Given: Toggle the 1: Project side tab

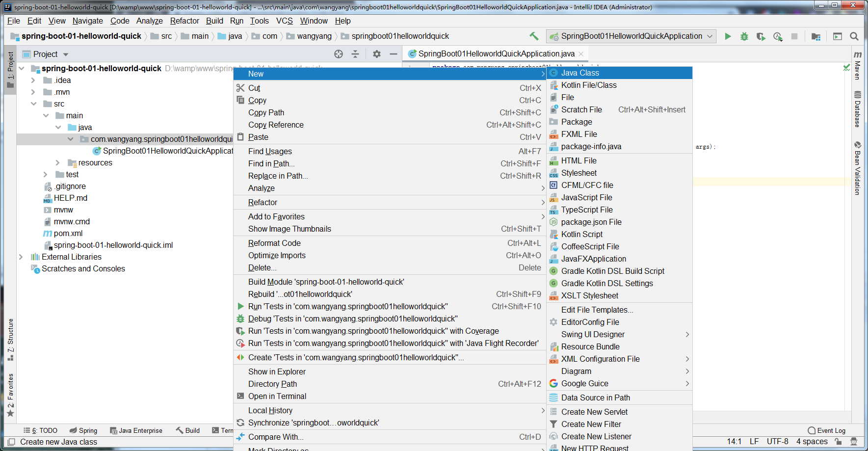Looking at the screenshot, I should point(10,70).
